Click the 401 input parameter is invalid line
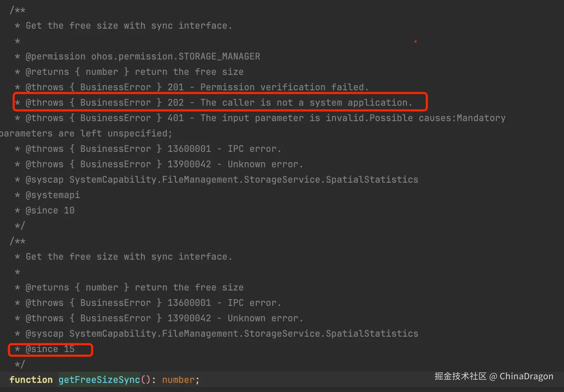564x392 pixels. [265, 118]
